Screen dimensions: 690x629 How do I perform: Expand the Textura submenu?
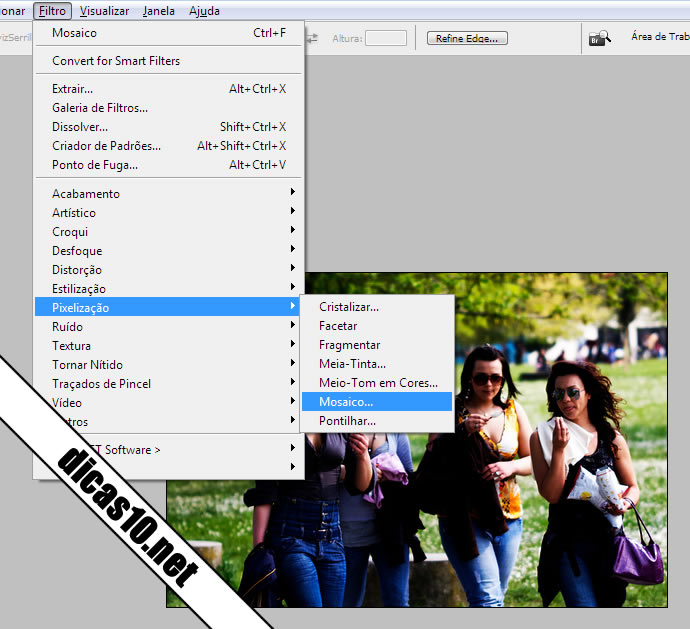pos(169,346)
